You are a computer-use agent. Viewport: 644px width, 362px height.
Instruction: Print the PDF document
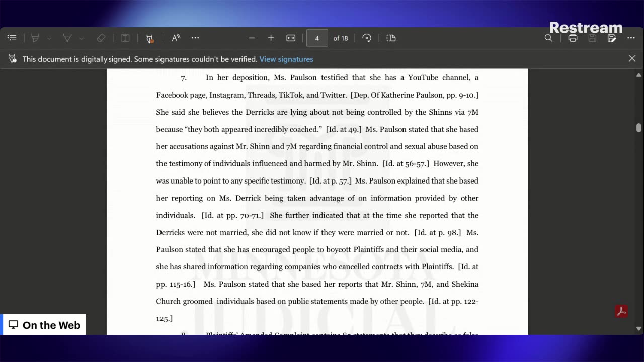pyautogui.click(x=573, y=38)
